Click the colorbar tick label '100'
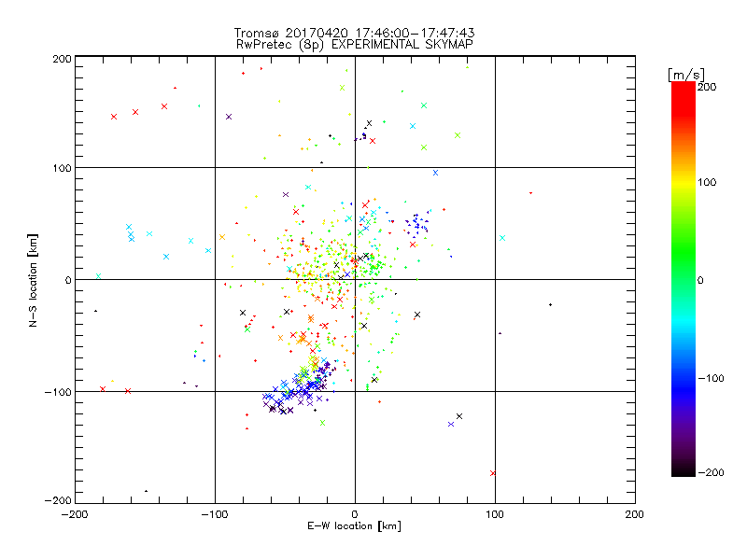This screenshot has width=747, height=560. (x=707, y=182)
